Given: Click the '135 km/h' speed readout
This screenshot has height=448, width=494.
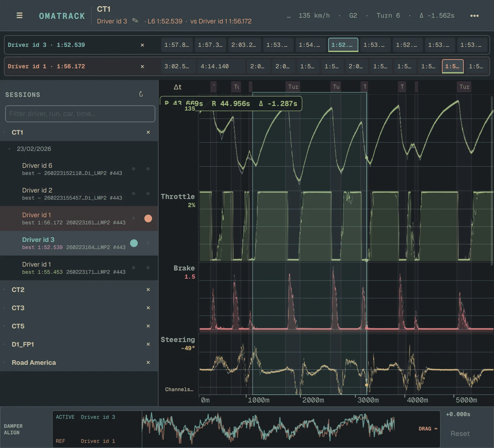Looking at the screenshot, I should click(314, 16).
